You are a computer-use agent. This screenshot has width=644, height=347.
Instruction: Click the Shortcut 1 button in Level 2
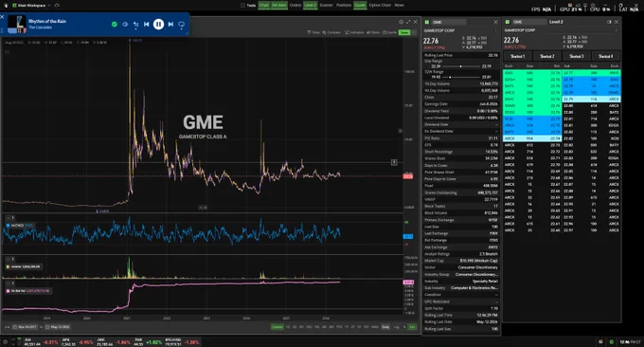tap(518, 56)
